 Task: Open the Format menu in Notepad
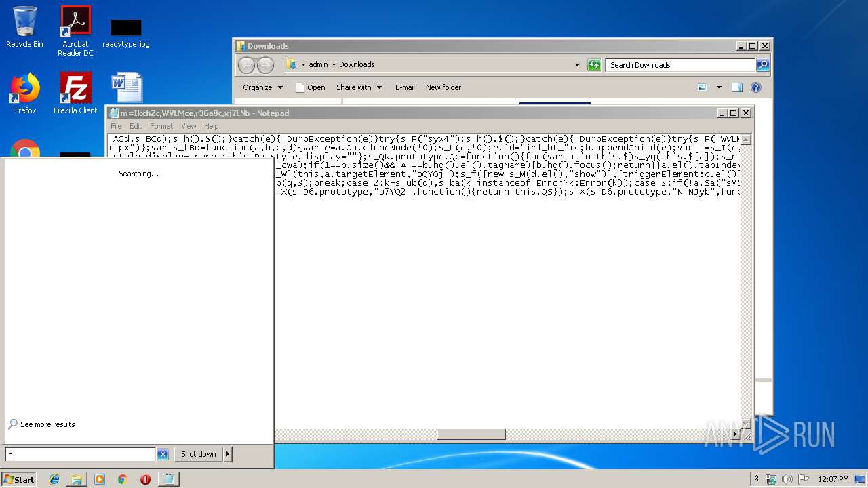161,126
